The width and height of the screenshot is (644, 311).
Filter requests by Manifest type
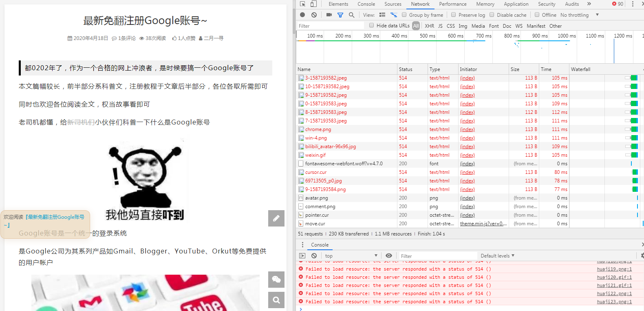[x=536, y=26]
